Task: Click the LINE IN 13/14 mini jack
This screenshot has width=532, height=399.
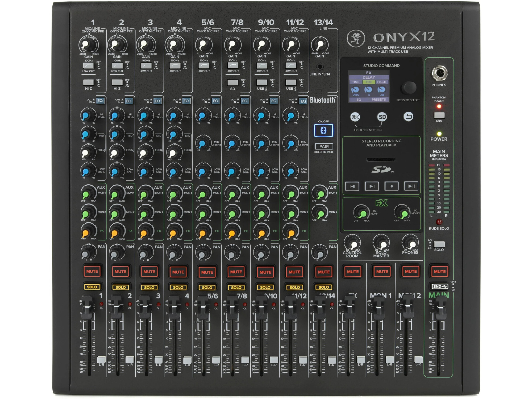Action: (320, 66)
